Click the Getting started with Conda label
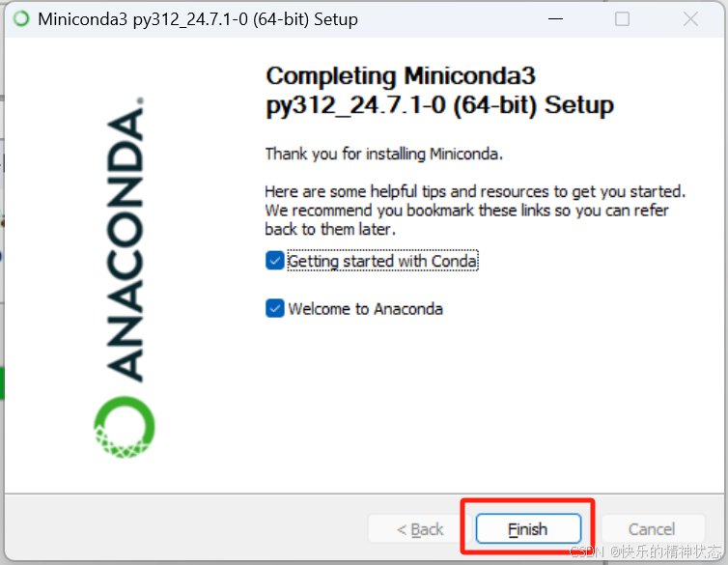728x565 pixels. click(x=382, y=261)
